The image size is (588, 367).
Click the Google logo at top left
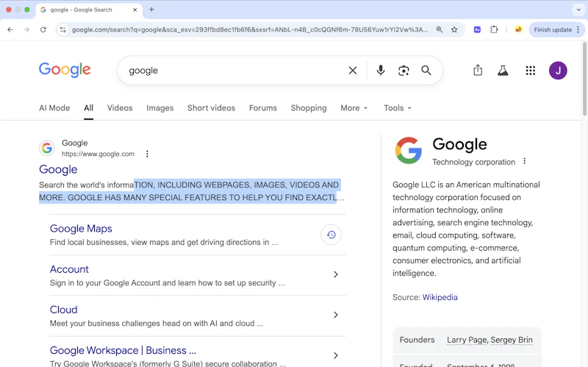[x=65, y=70]
